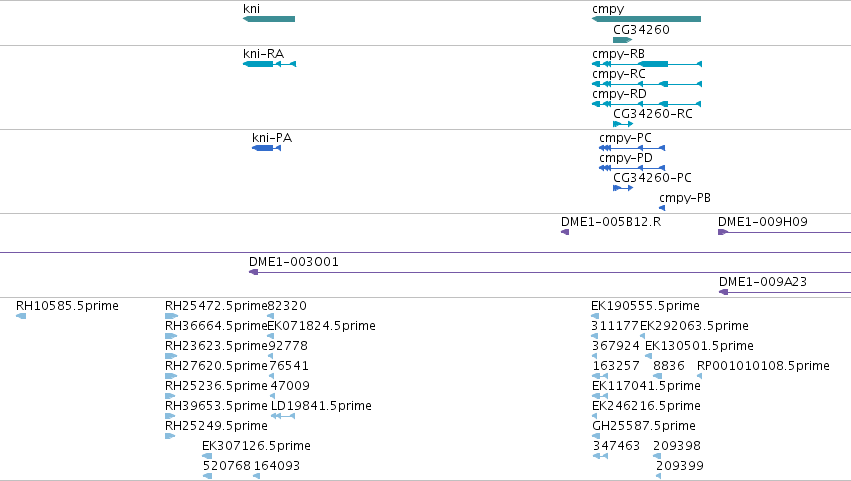
Task: Select the RH36664.5prime EST glyph
Action: point(171,336)
